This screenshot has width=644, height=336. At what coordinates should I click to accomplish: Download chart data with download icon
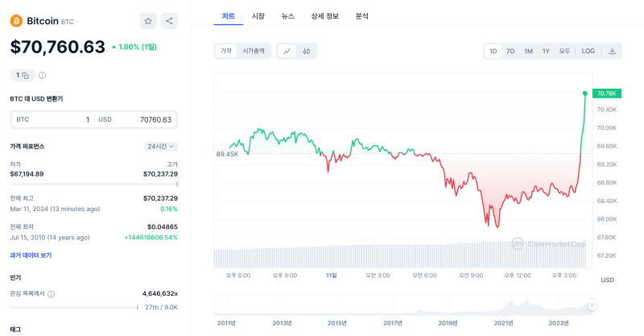612,51
